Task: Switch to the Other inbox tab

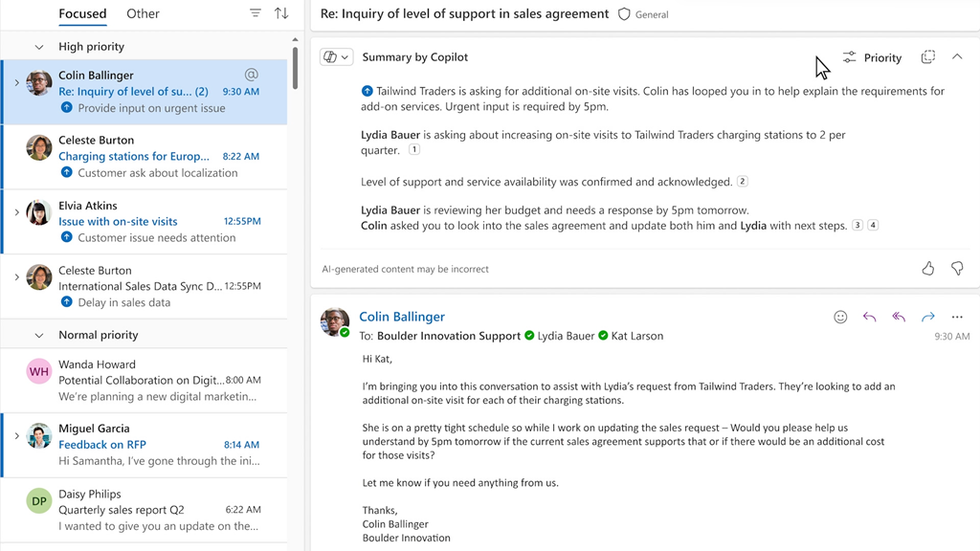Action: coord(143,13)
